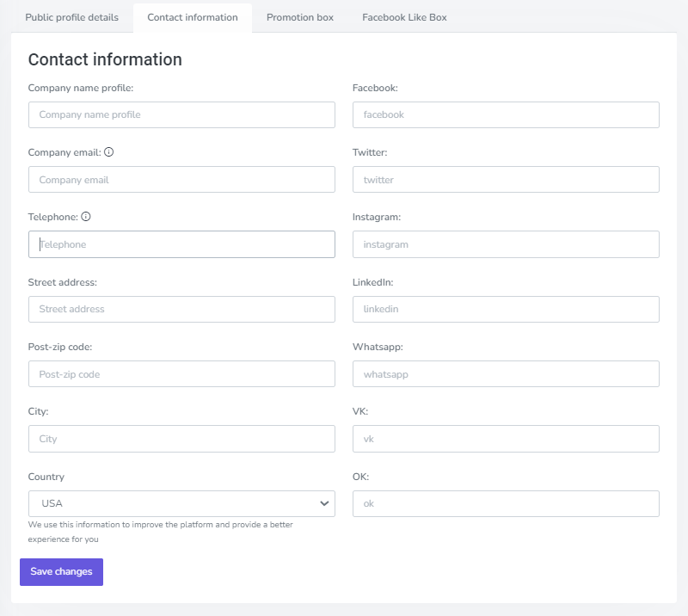Click the VK input field
688x616 pixels.
tap(506, 439)
